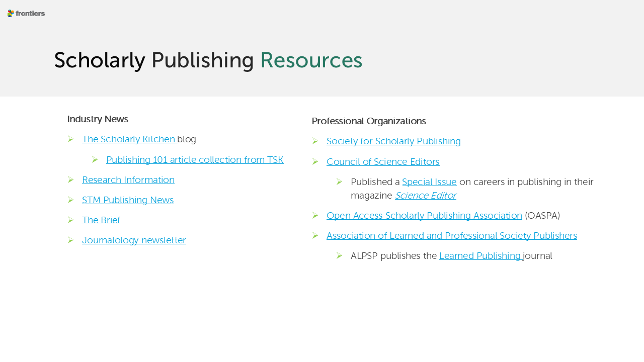The width and height of the screenshot is (644, 362).
Task: Open Association of Learned and Professional Society Publishers
Action: click(x=451, y=236)
